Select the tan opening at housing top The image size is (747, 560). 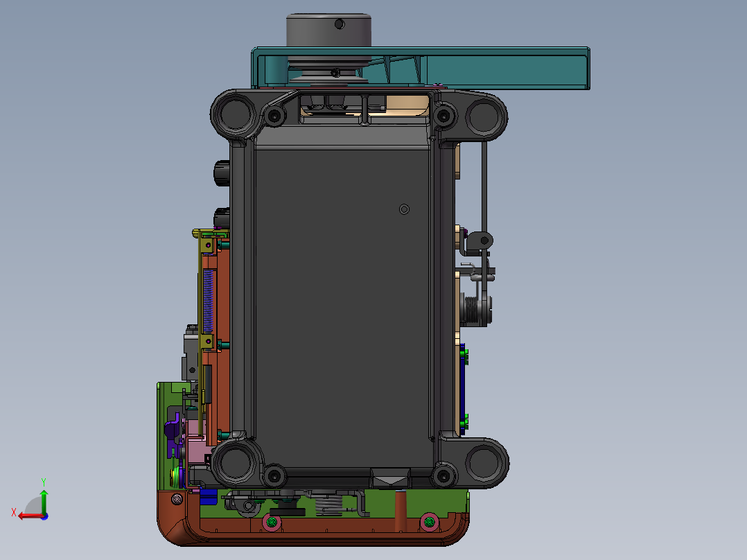407,105
